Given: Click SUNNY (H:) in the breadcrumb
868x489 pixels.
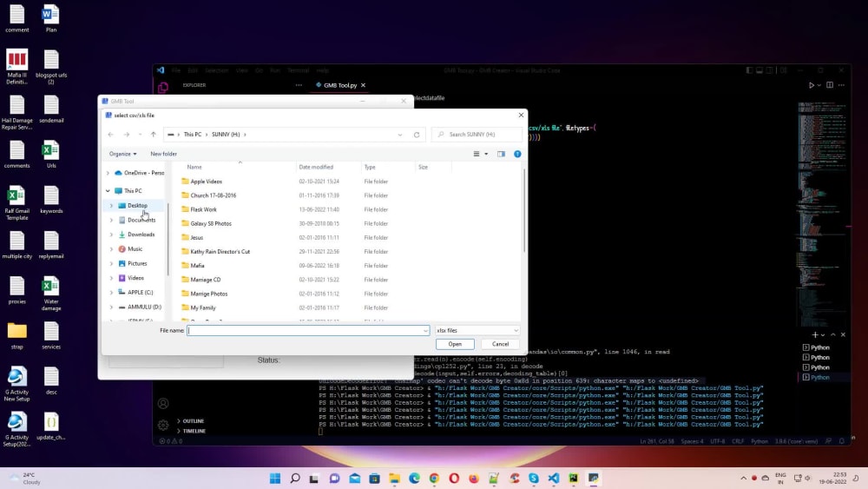Looking at the screenshot, I should 226,135.
